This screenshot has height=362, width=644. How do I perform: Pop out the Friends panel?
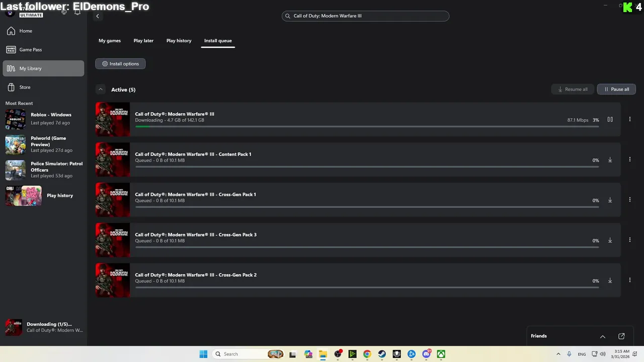[x=621, y=336]
